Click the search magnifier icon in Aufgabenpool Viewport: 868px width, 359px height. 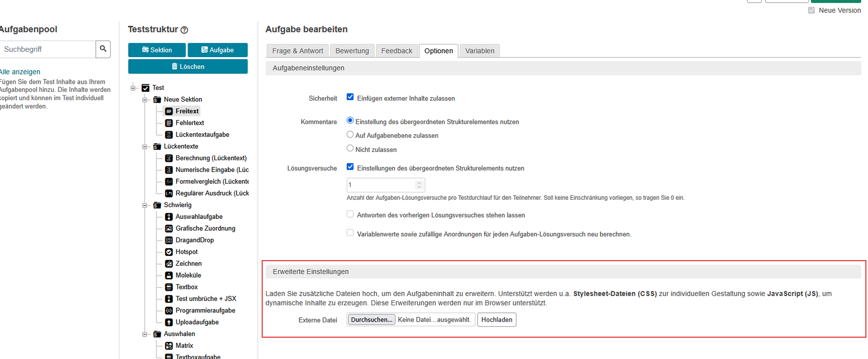[103, 49]
